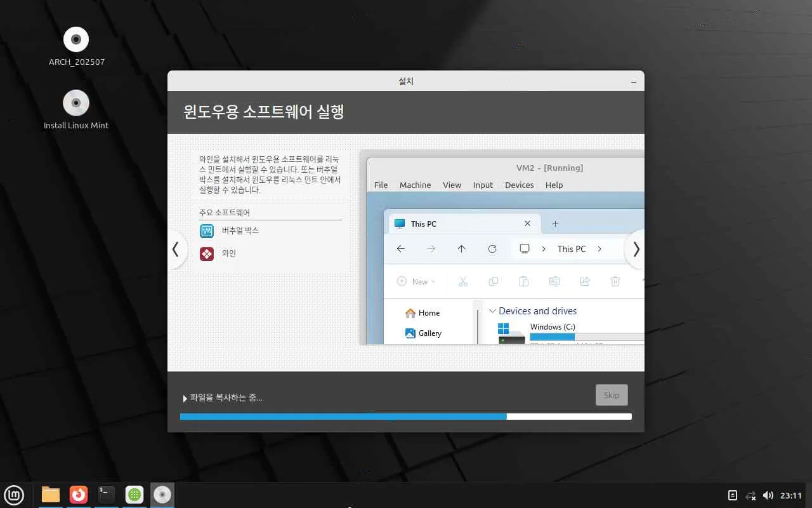Click the Cut scissors icon in Explorer

pos(462,281)
